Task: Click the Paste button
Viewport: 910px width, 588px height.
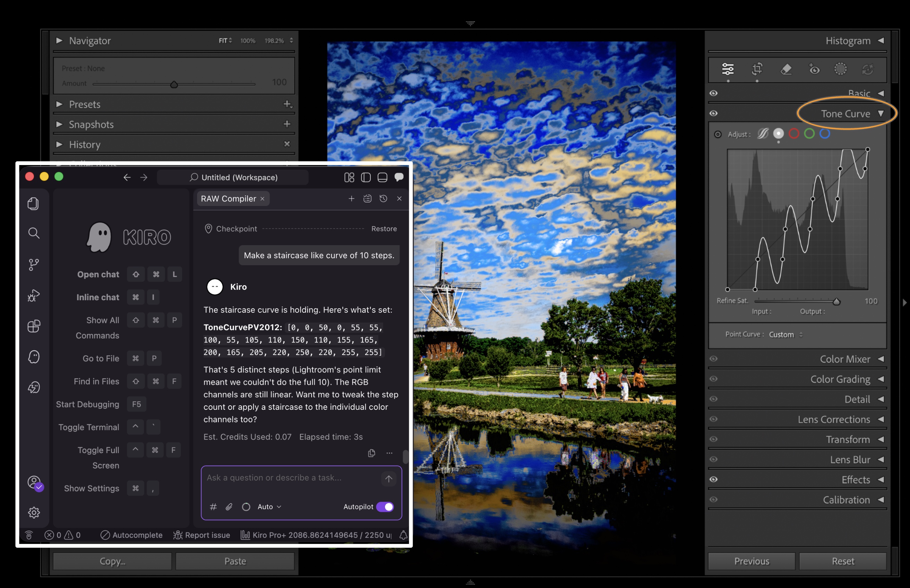Action: click(235, 561)
